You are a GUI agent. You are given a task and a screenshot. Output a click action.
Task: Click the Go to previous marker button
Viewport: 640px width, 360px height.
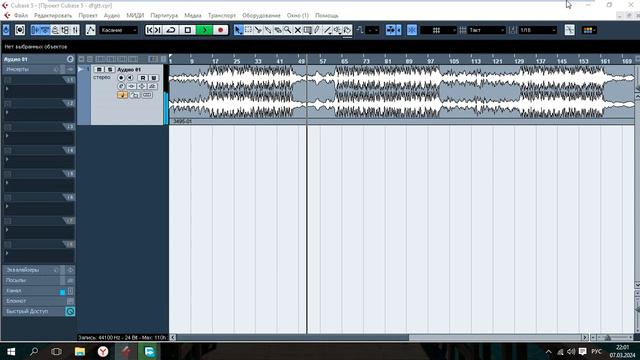(x=150, y=30)
